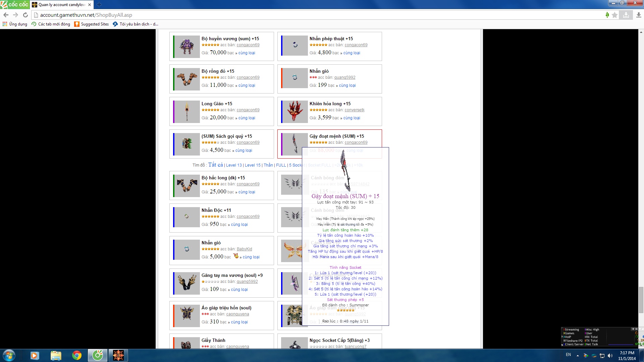Image resolution: width=644 pixels, height=362 pixels.
Task: Open the Tôi yêu bản dịch bookmark
Action: (x=136, y=24)
